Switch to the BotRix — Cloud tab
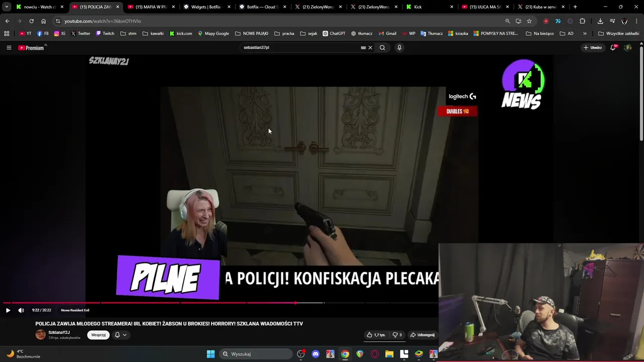Screen dimensions: 644x362 click(262, 7)
